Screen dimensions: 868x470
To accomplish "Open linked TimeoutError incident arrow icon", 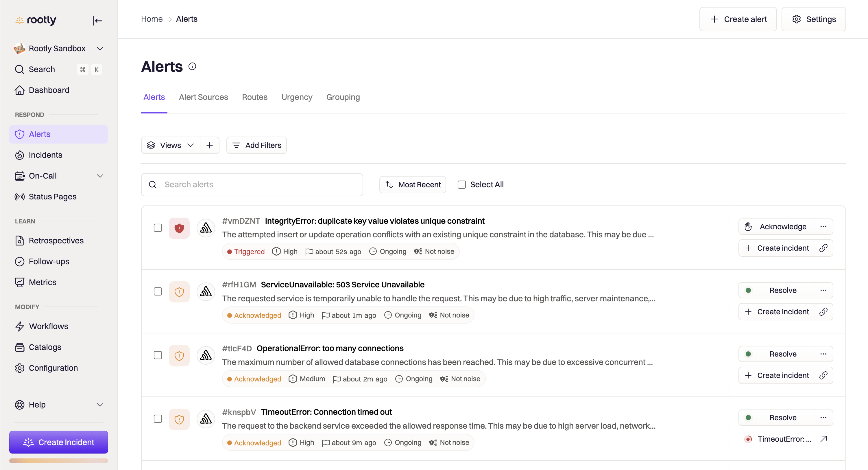I will tap(823, 439).
